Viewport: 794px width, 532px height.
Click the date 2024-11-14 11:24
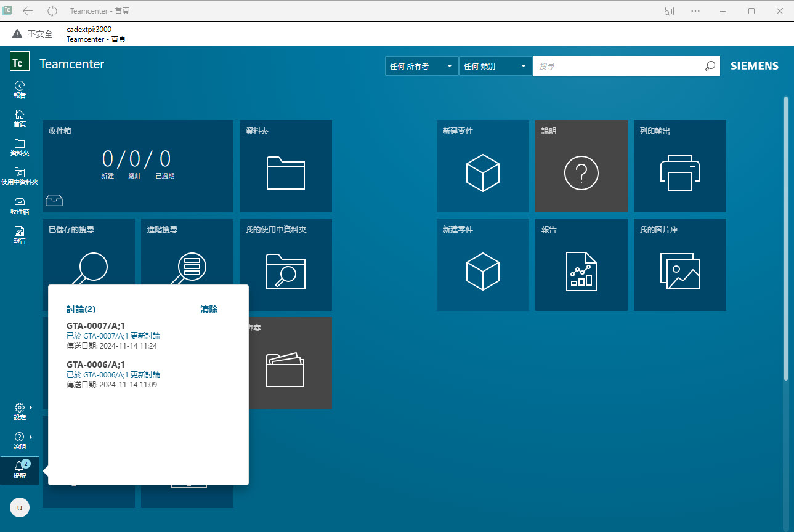(128, 346)
